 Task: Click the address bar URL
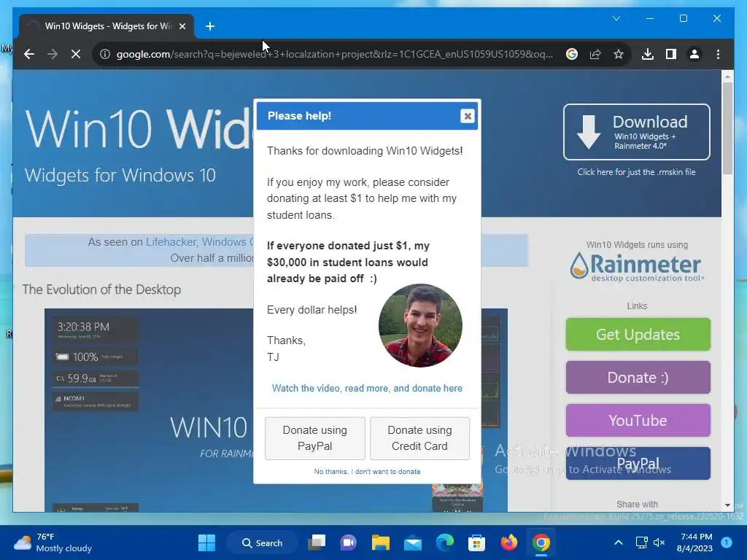tap(334, 54)
